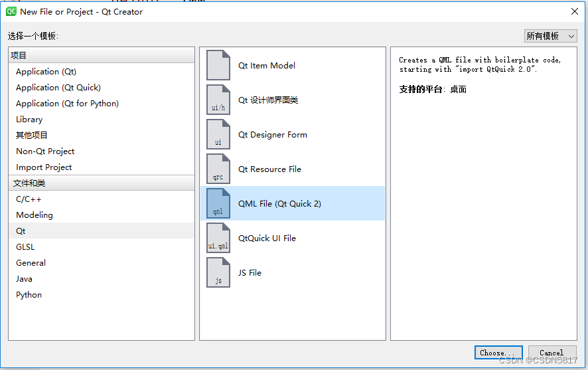Select the C/C++ files category

click(102, 199)
